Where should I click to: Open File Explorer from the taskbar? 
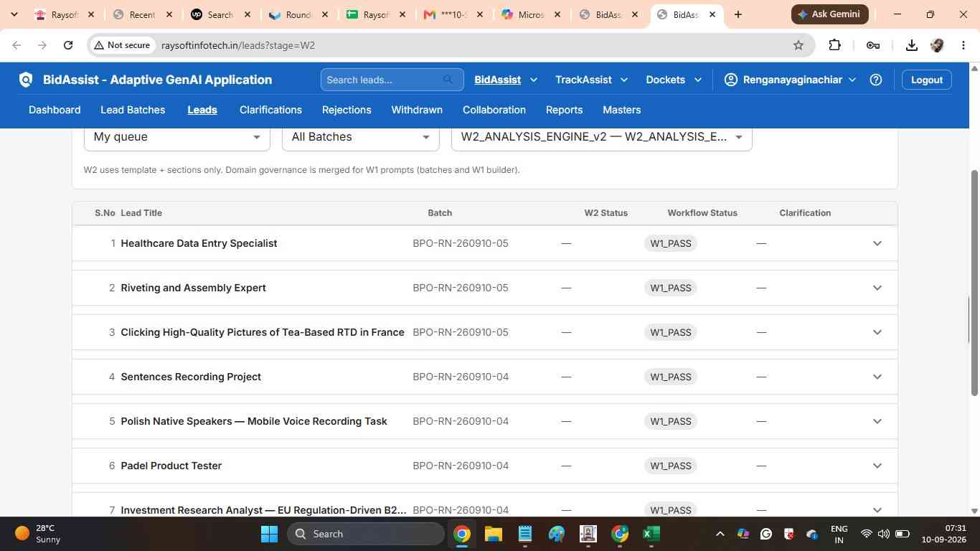pos(493,534)
